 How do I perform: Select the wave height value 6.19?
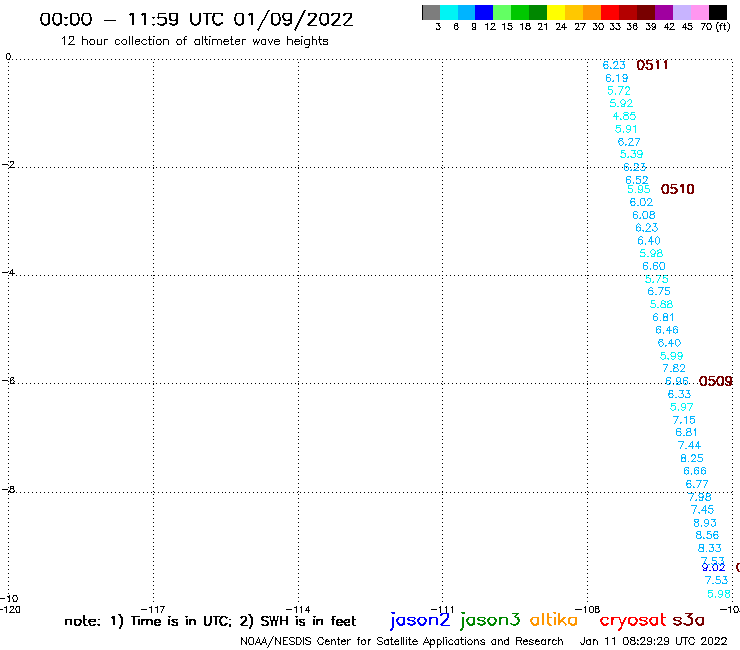click(x=616, y=78)
